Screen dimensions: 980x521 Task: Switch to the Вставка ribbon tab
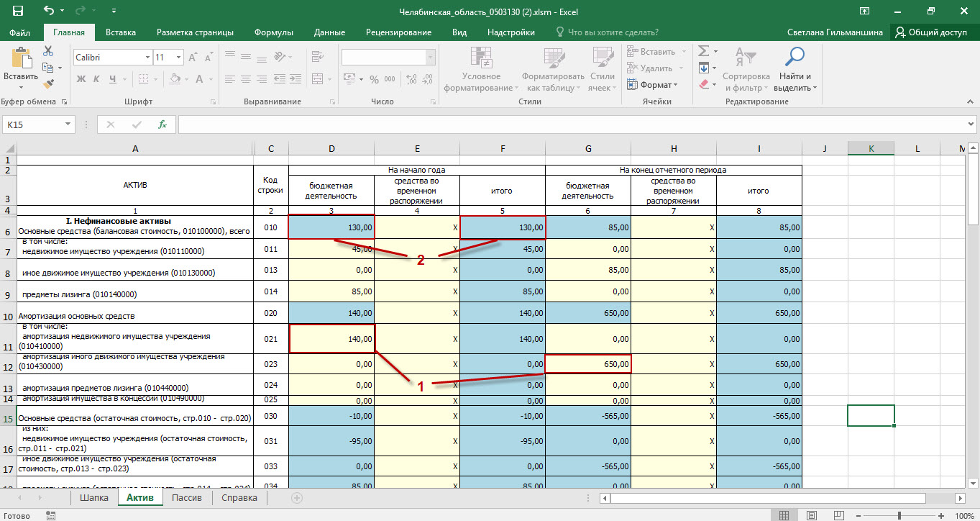point(121,32)
